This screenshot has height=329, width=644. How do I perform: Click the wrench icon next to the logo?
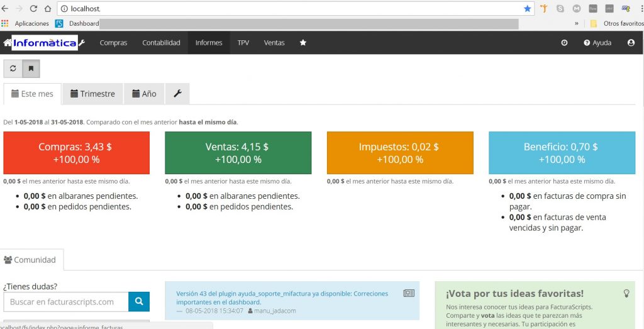[82, 43]
